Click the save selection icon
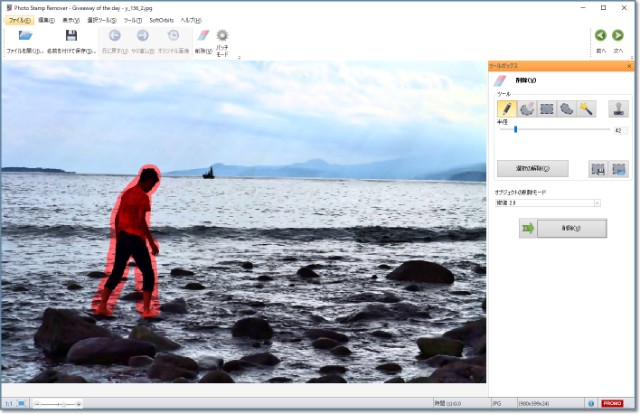 597,169
